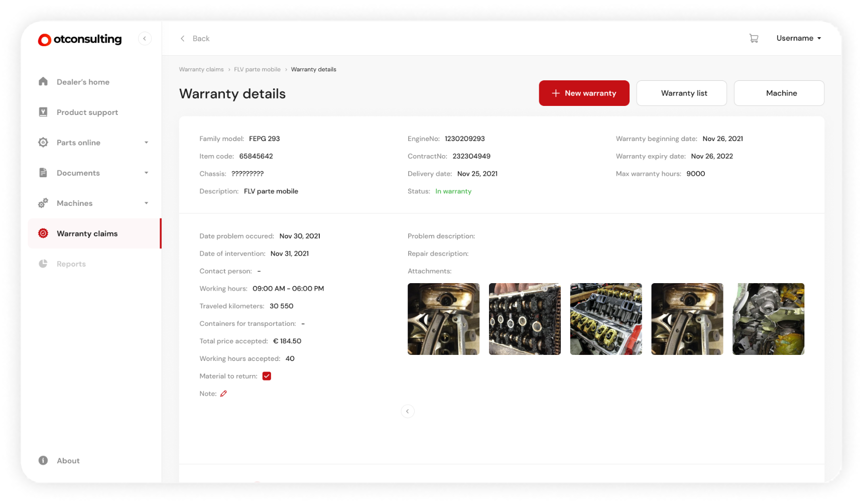
Task: Click the Parts online gear icon
Action: [x=43, y=143]
